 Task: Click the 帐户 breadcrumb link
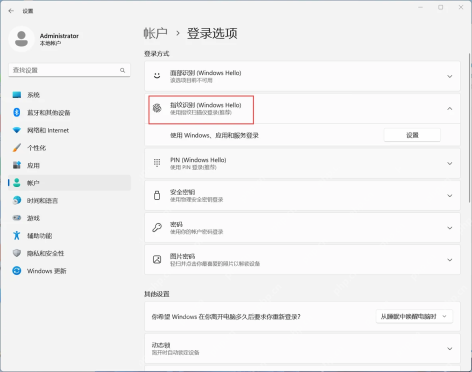coord(155,33)
